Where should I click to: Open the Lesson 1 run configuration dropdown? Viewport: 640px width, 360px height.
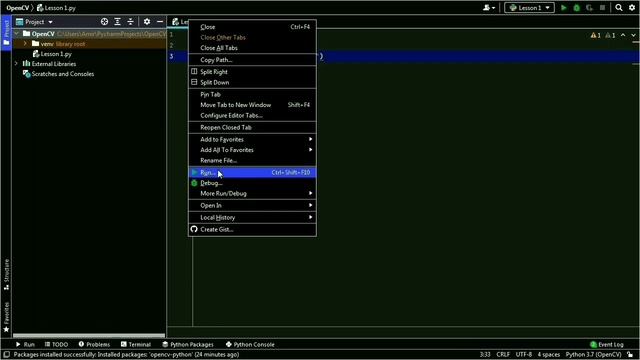pos(529,8)
